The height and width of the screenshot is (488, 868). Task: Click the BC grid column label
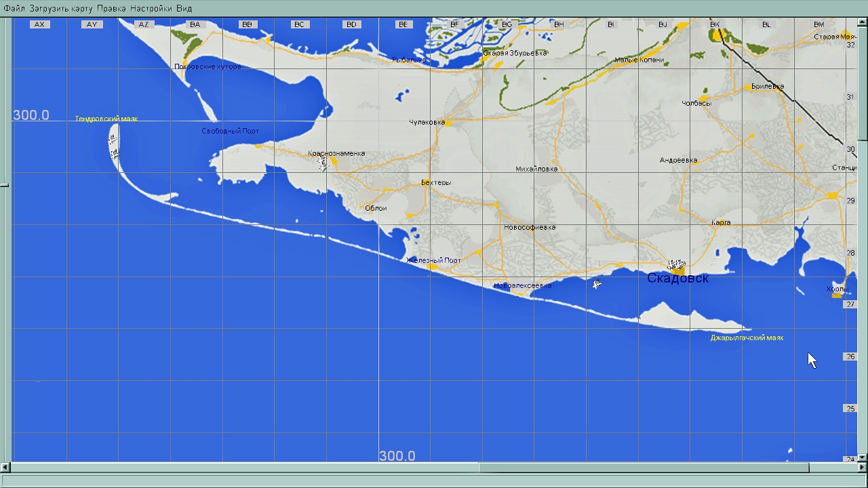(x=299, y=24)
